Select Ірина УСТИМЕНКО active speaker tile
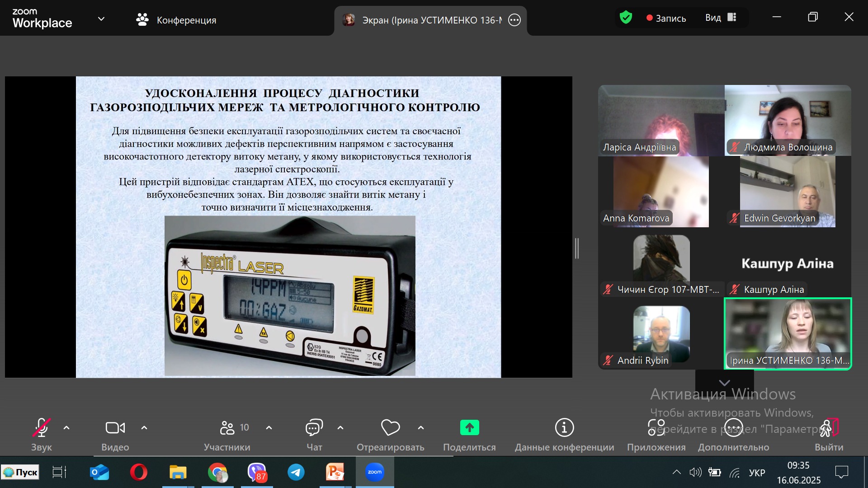 788,334
